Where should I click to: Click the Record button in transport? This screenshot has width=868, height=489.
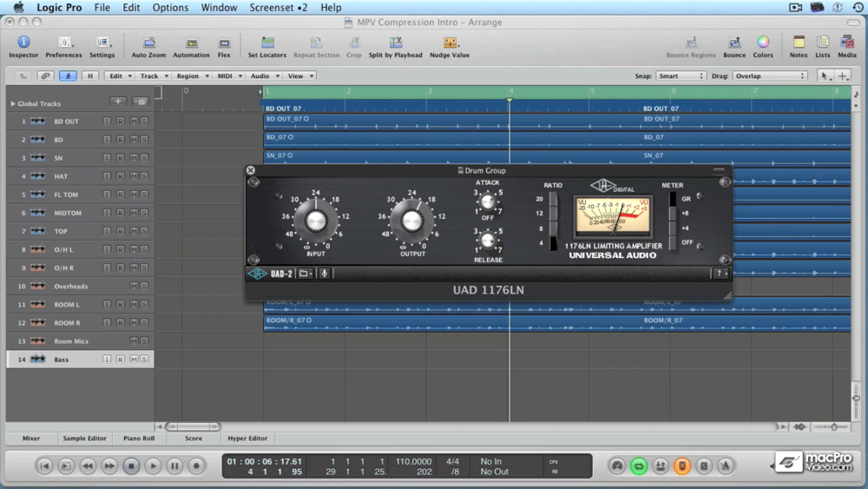pyautogui.click(x=196, y=466)
